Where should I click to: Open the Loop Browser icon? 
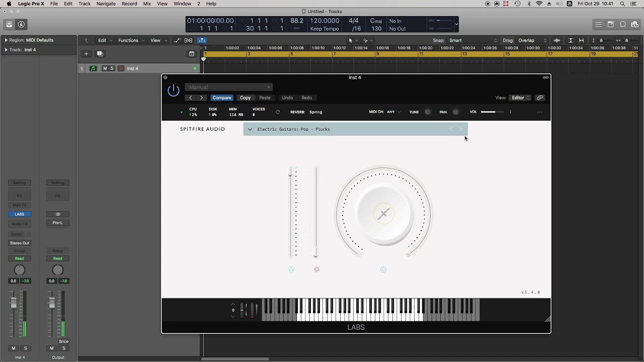(623, 24)
